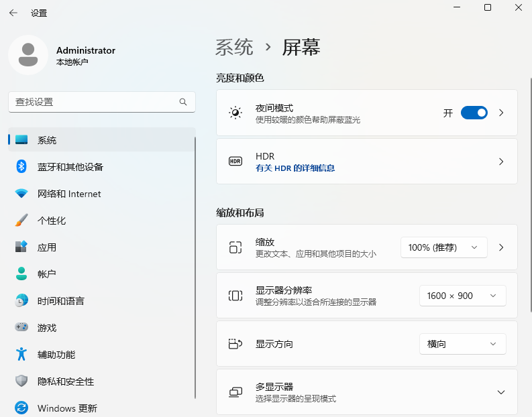Click the 游戏 gamepad icon

21,328
